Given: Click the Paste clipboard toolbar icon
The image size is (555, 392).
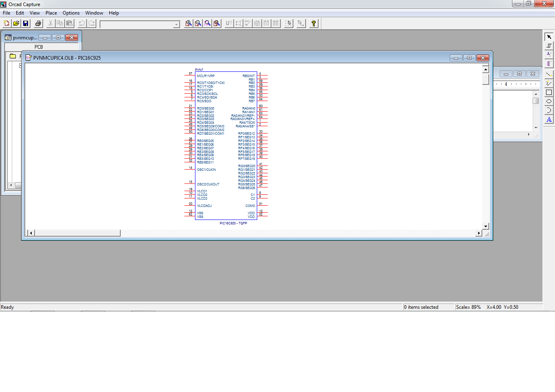Looking at the screenshot, I should 69,24.
